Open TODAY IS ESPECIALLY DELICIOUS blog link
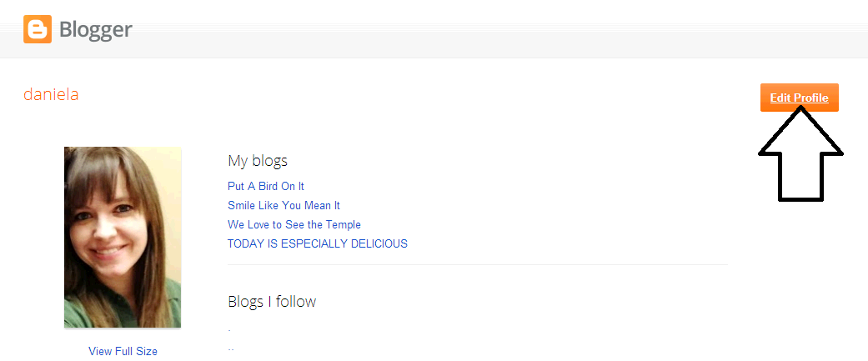The image size is (868, 361). point(317,243)
